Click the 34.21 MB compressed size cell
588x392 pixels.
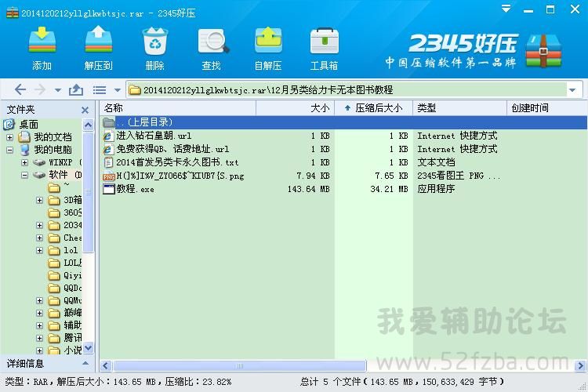389,189
